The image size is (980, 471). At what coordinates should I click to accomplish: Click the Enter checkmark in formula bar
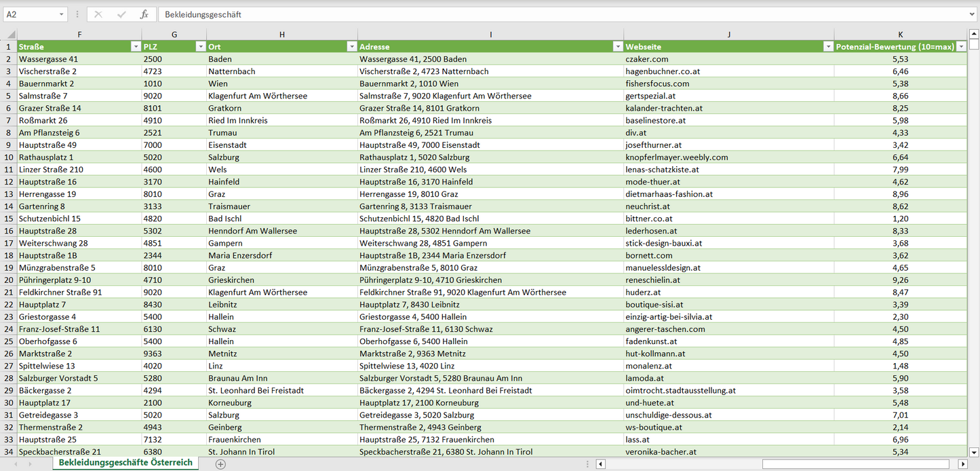click(x=121, y=14)
